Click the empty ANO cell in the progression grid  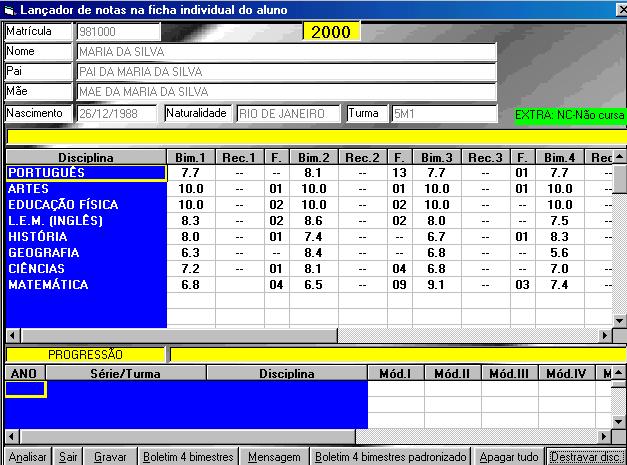[x=25, y=390]
